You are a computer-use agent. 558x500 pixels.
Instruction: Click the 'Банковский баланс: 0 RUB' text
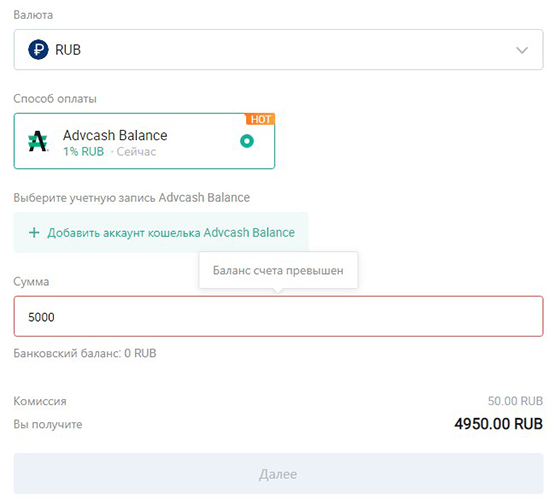tap(85, 353)
